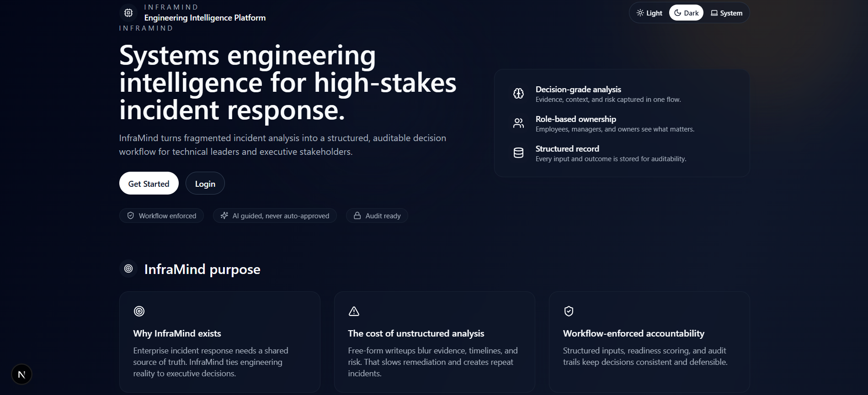The height and width of the screenshot is (395, 868).
Task: Click the InfraMind purpose section heading
Action: tap(202, 269)
